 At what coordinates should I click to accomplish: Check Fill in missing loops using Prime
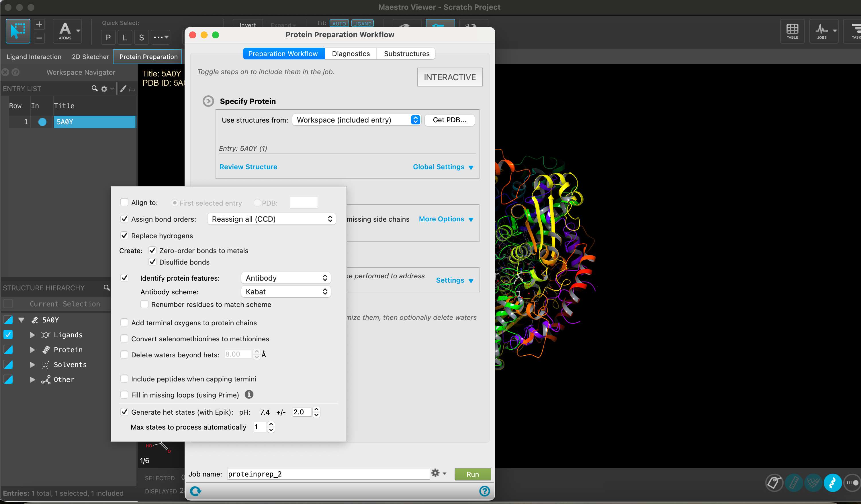[124, 395]
